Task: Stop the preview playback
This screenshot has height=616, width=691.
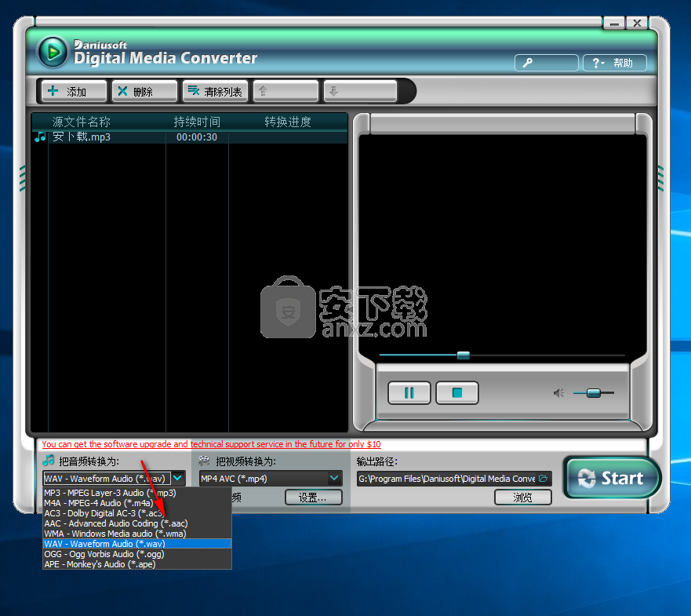Action: pyautogui.click(x=456, y=392)
